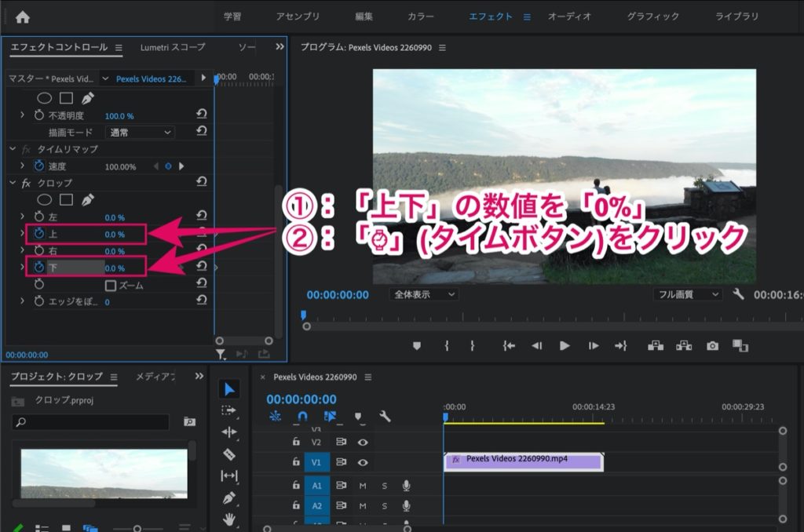Create ellipse mask under クロップ

tap(45, 199)
